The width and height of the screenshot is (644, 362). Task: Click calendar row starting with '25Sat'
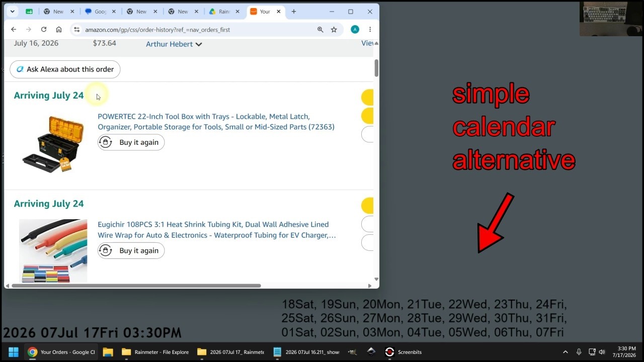pyautogui.click(x=424, y=318)
